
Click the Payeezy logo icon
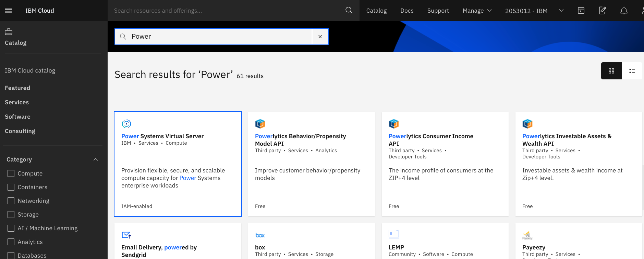coord(527,235)
